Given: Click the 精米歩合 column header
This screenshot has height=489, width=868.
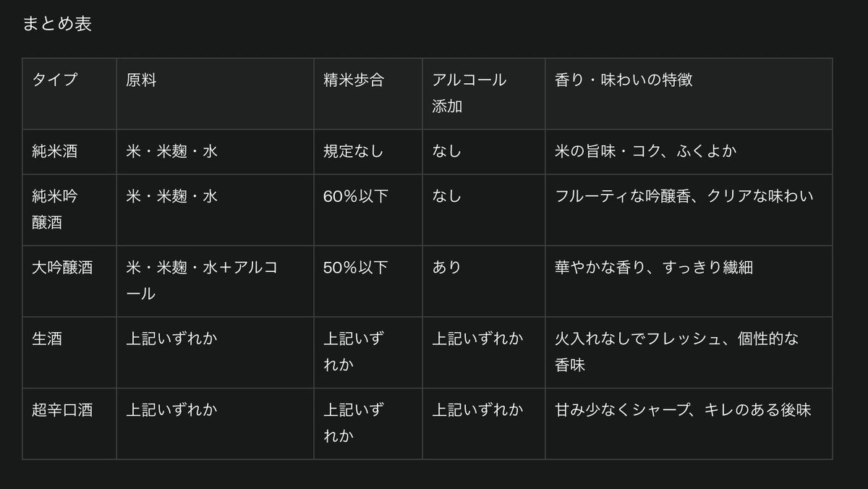Looking at the screenshot, I should tap(368, 94).
